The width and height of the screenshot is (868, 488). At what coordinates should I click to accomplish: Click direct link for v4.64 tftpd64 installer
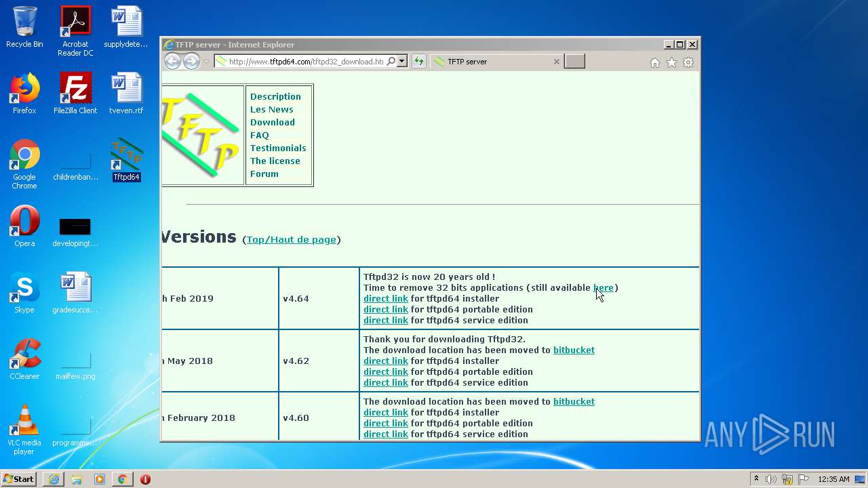(x=386, y=298)
